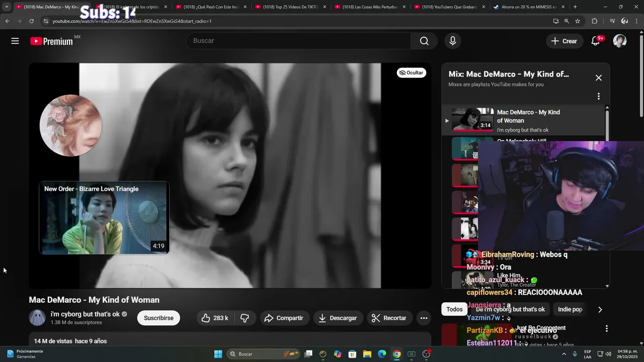Open Chrome extensions puzzle icon
644x362 pixels.
click(595, 21)
